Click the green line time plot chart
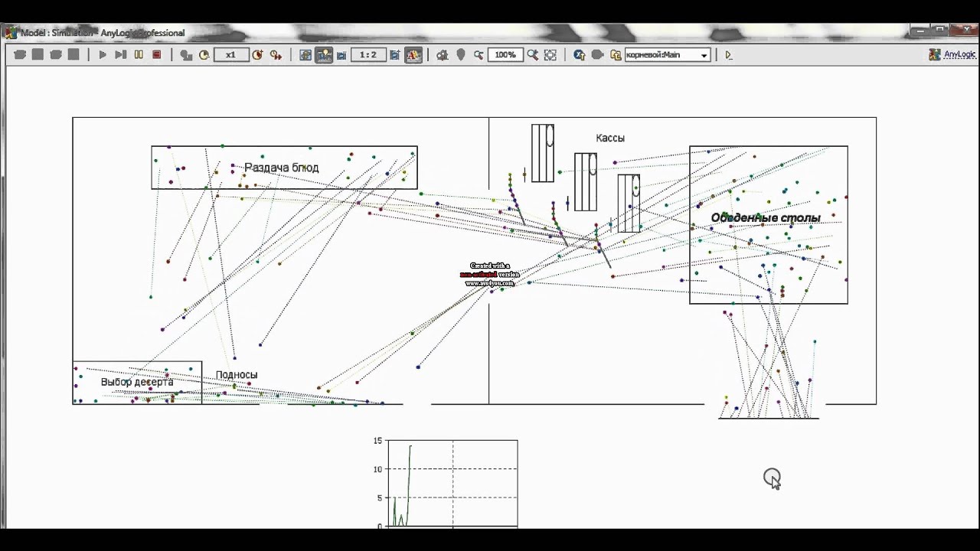Image resolution: width=980 pixels, height=551 pixels. point(452,483)
